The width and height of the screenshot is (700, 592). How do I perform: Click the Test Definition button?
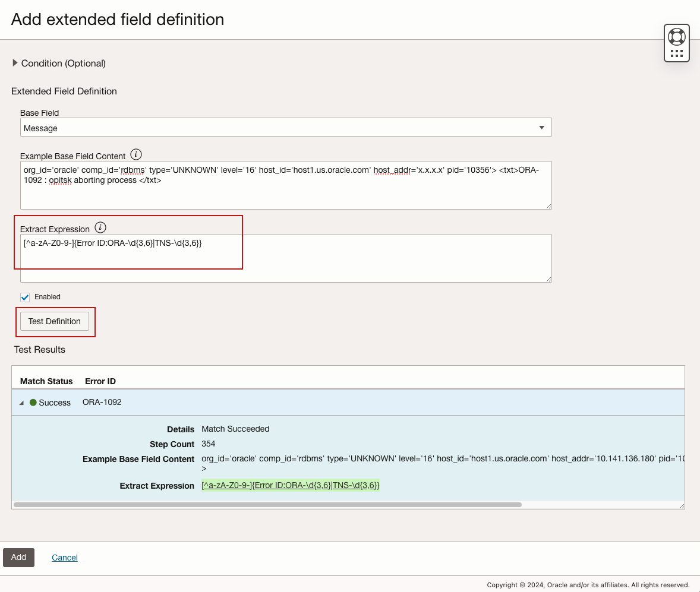55,321
